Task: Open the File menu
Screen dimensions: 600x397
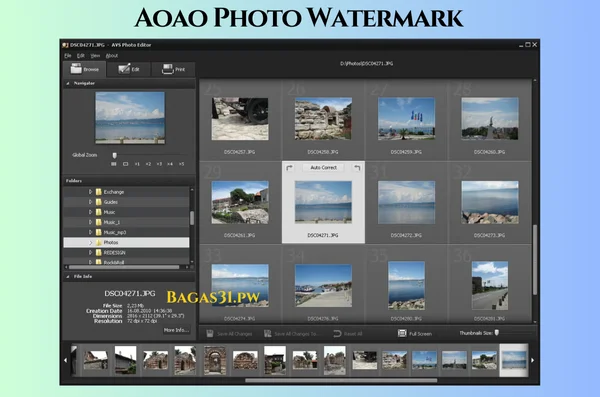Action: coord(68,56)
